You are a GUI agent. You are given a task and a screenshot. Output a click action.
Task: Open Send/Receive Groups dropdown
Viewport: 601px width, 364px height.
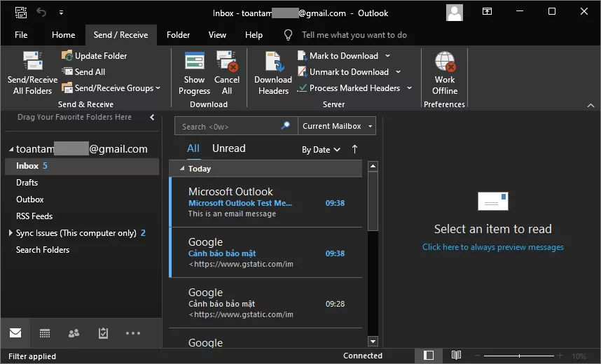click(111, 88)
